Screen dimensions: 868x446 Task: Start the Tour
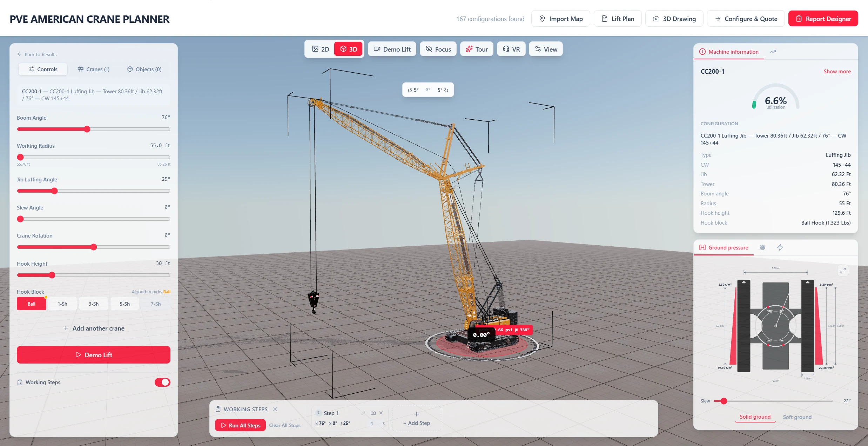point(477,49)
